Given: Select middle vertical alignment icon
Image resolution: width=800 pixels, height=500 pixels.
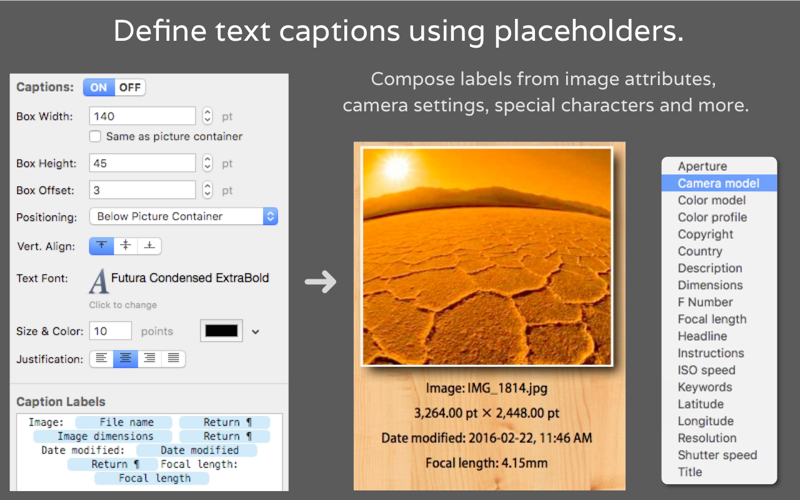Looking at the screenshot, I should [126, 246].
